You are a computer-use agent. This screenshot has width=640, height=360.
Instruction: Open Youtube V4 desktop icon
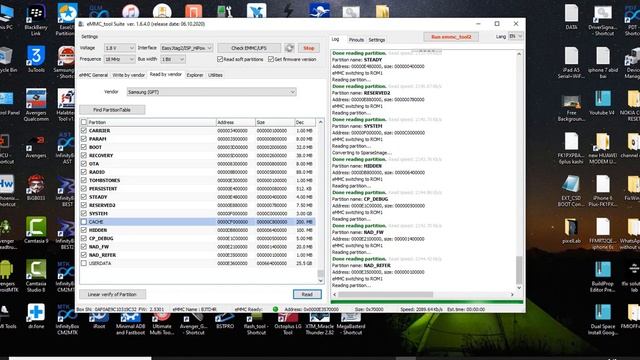point(602,103)
